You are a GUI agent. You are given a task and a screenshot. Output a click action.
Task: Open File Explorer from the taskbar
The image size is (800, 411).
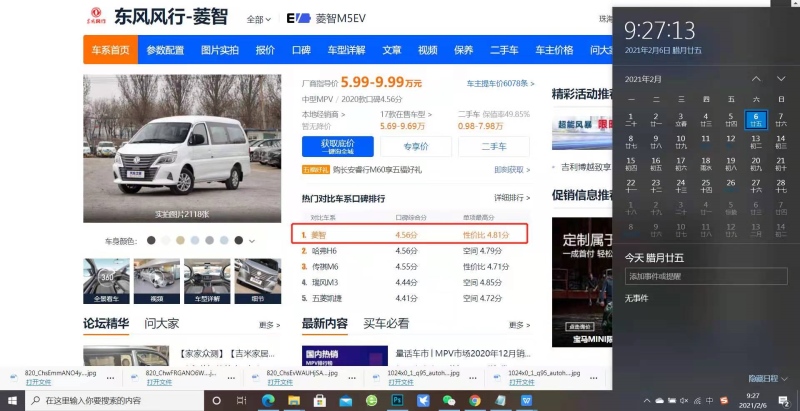[x=294, y=400]
